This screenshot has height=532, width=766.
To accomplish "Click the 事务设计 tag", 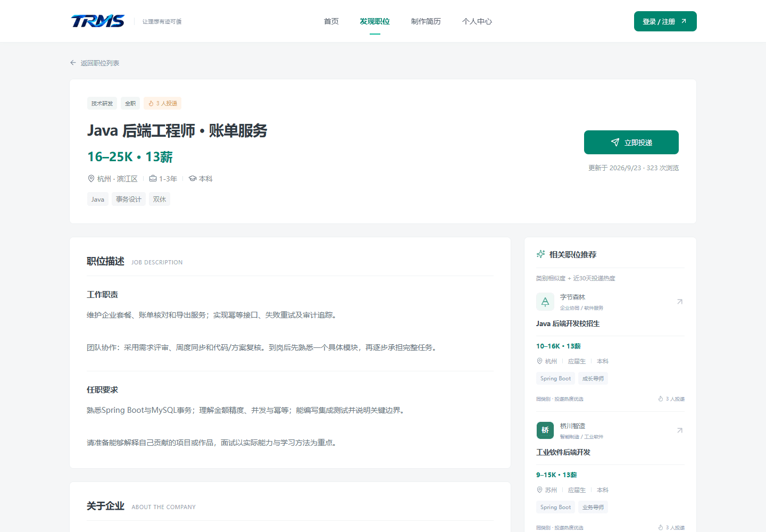I will click(129, 199).
